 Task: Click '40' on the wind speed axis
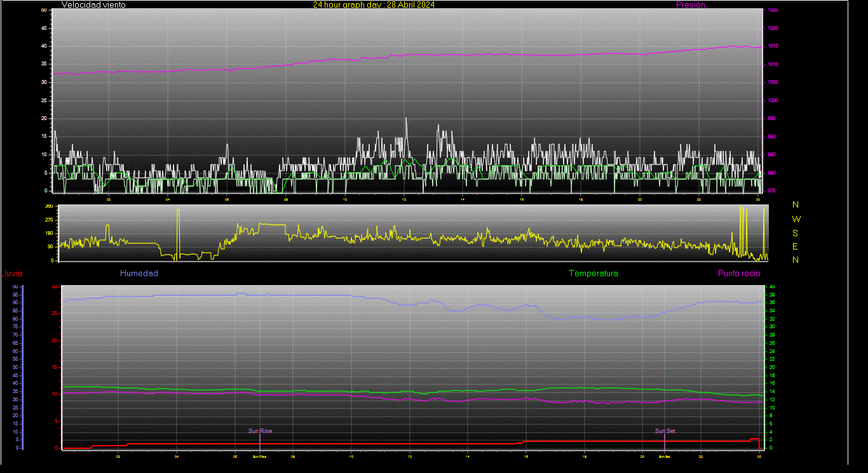[x=44, y=46]
